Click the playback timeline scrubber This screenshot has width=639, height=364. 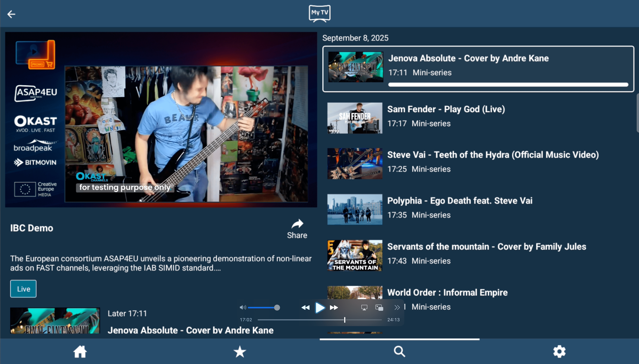[x=345, y=320]
